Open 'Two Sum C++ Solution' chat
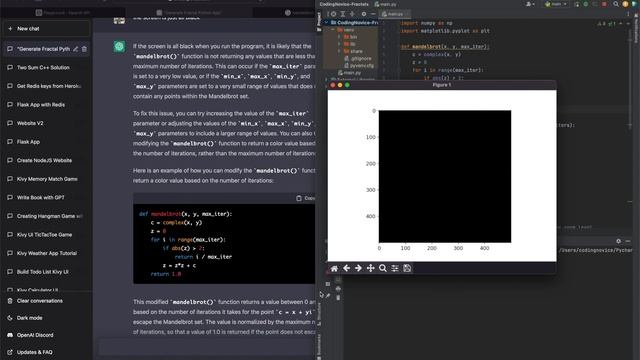Screen dimensions: 640x360 click(46, 67)
